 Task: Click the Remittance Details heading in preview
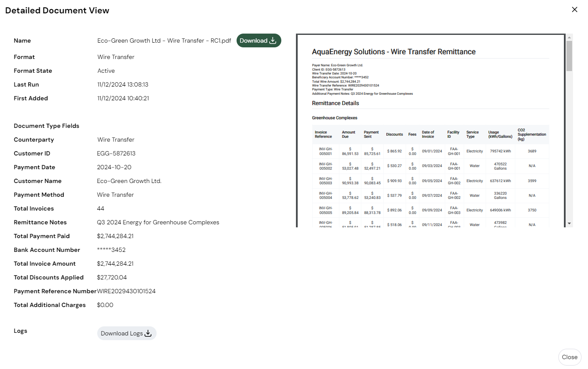pos(336,103)
